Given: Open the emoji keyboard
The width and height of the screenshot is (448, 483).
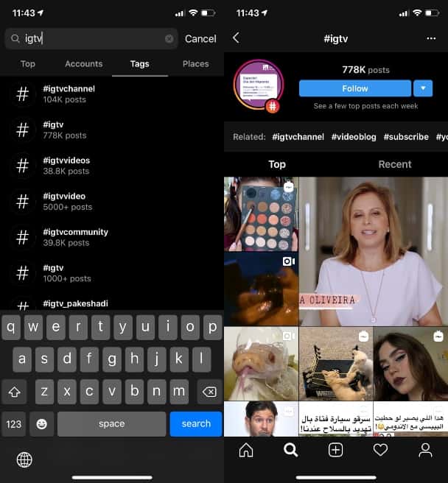Looking at the screenshot, I should coord(41,424).
